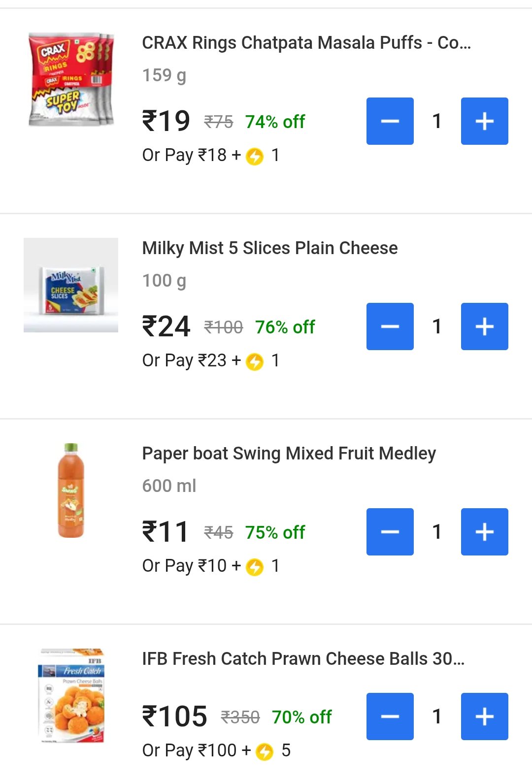This screenshot has height=782, width=532.
Task: Tap plus button for Milky Mist Plain Cheese
Action: coord(484,326)
